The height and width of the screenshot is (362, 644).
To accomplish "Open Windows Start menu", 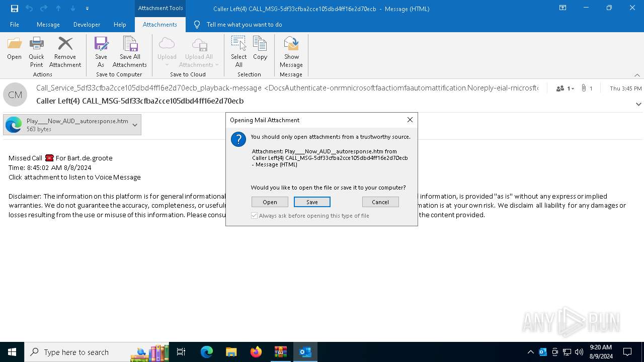I will point(12,352).
